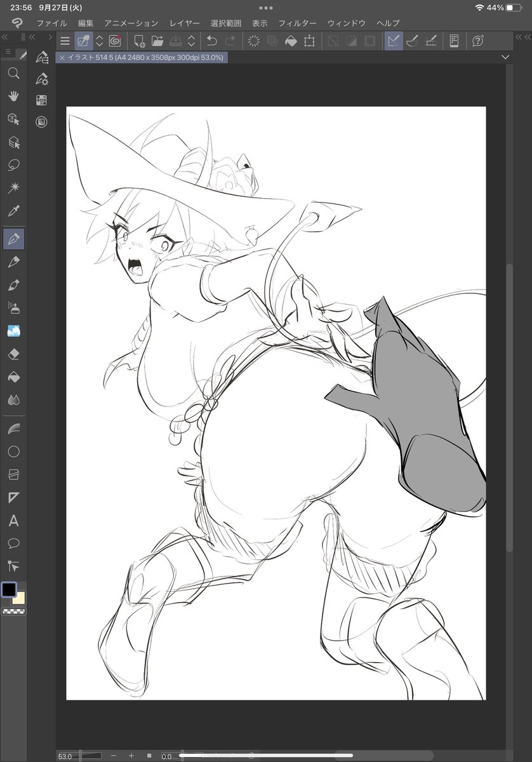The width and height of the screenshot is (532, 762).
Task: Toggle Snap to Grid
Action: (x=430, y=41)
